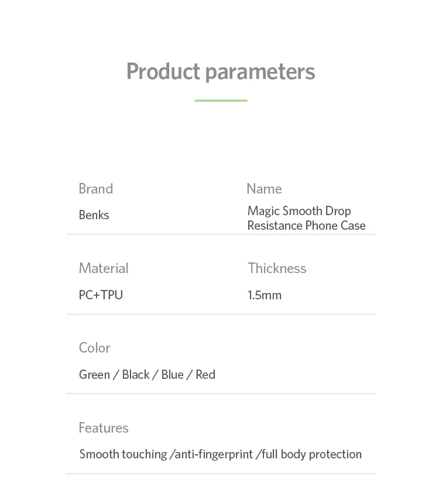The height and width of the screenshot is (504, 439).
Task: Click the Benks brand value
Action: click(x=94, y=215)
